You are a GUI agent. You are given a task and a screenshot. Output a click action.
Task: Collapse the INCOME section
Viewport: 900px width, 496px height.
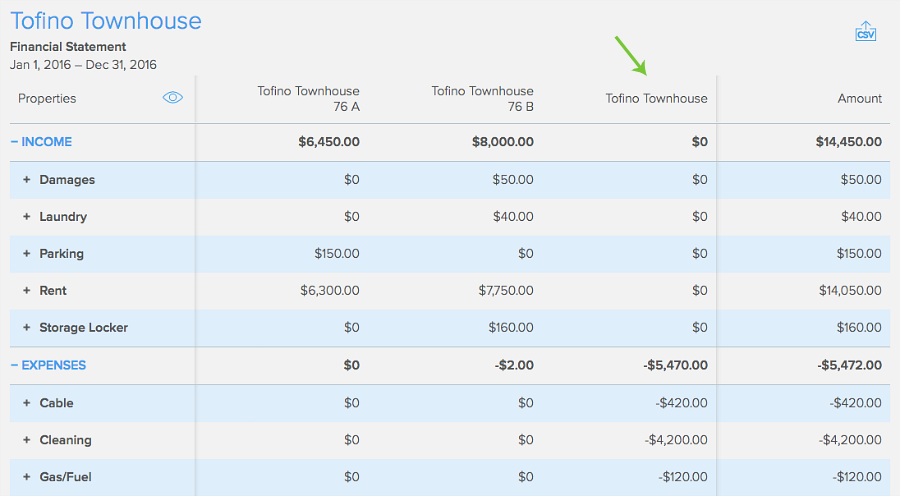tap(41, 142)
